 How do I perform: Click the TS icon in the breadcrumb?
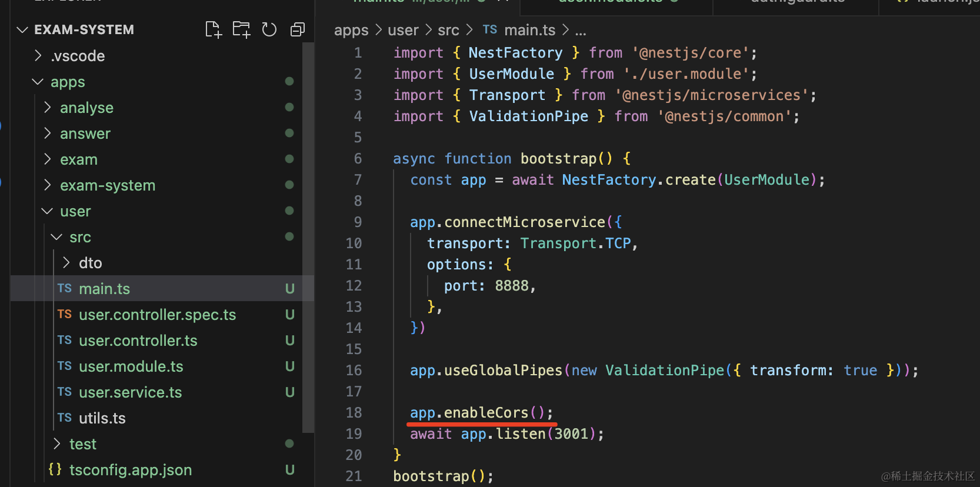pos(490,29)
